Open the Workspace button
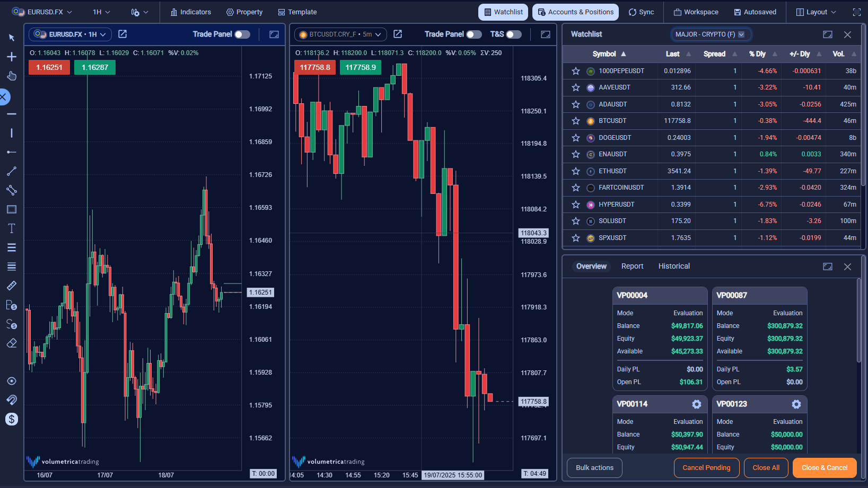 click(696, 12)
